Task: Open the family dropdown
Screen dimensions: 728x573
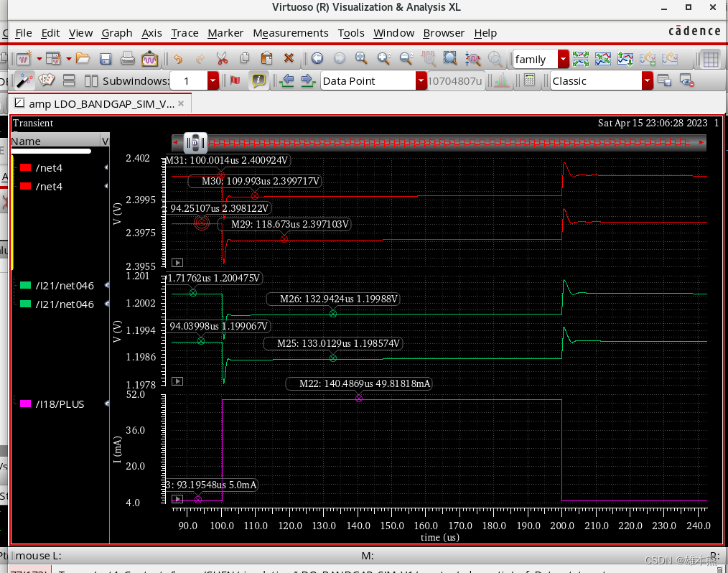Action: (563, 59)
